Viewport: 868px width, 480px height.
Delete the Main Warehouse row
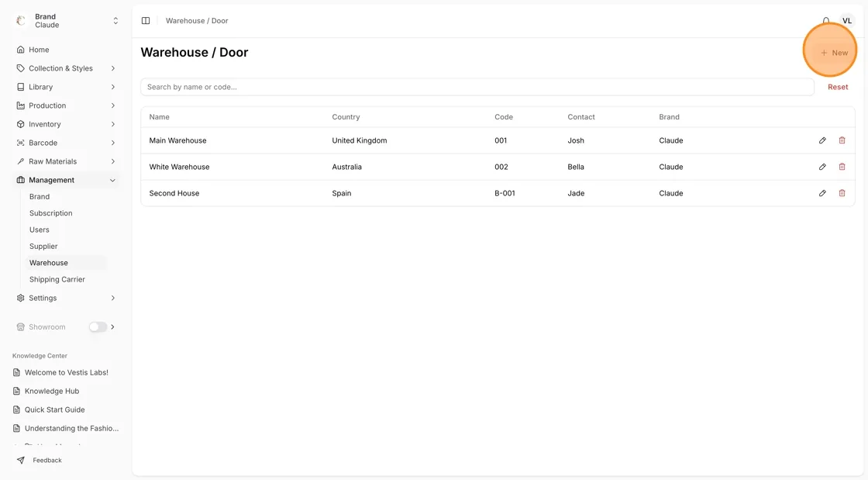click(x=842, y=140)
